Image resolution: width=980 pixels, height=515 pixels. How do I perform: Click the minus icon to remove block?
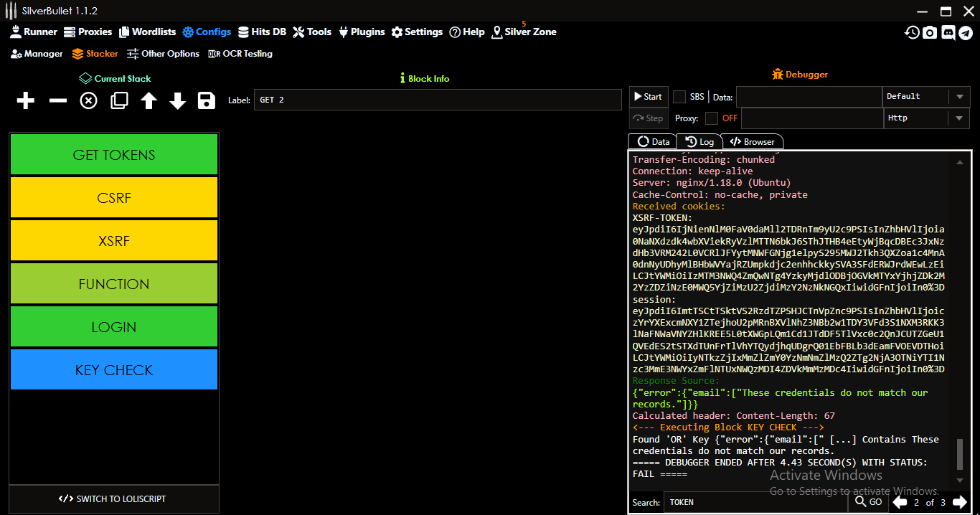pos(57,101)
